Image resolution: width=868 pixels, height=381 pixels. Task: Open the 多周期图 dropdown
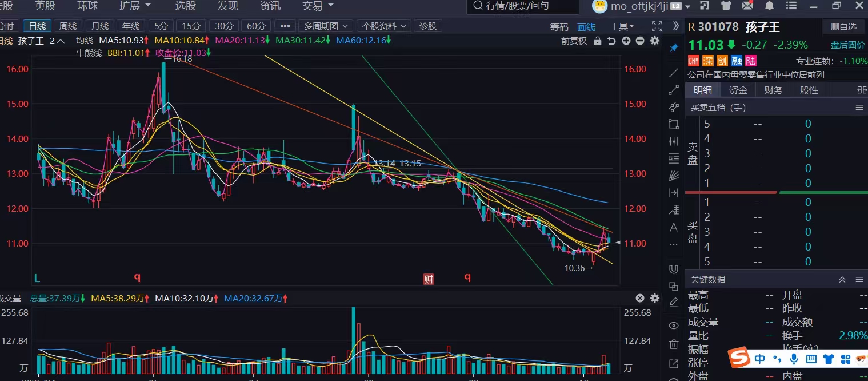pos(325,26)
